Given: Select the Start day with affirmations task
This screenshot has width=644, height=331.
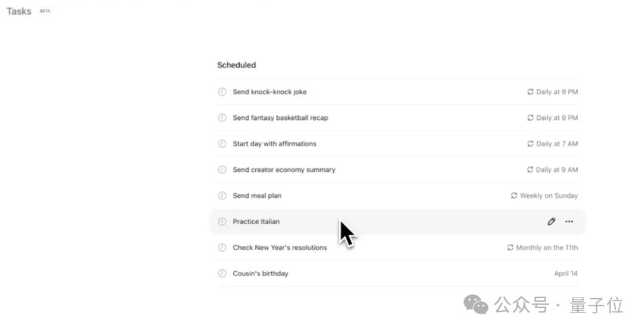Looking at the screenshot, I should pyautogui.click(x=274, y=144).
